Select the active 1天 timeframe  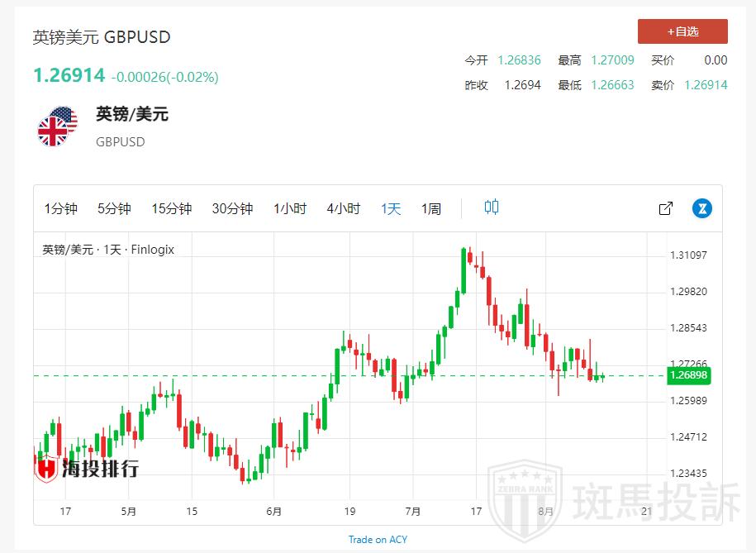click(391, 208)
